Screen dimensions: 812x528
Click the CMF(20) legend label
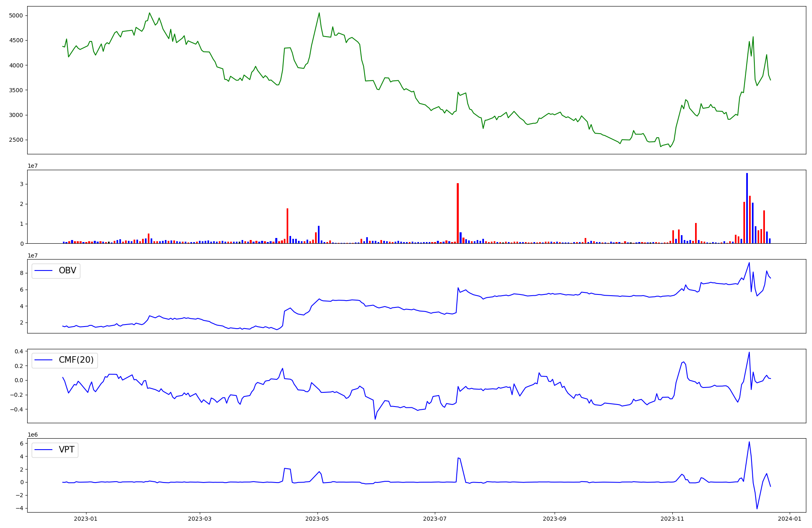pyautogui.click(x=76, y=360)
